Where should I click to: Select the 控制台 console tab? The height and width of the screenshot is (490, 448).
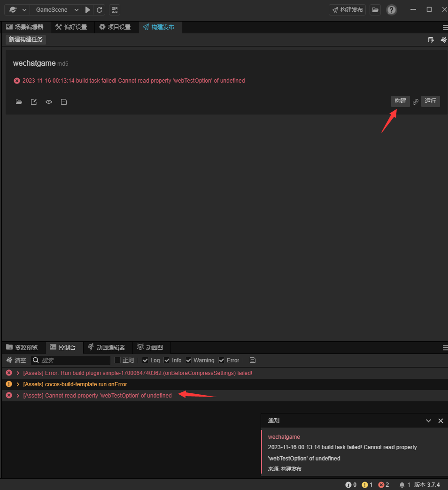(63, 347)
